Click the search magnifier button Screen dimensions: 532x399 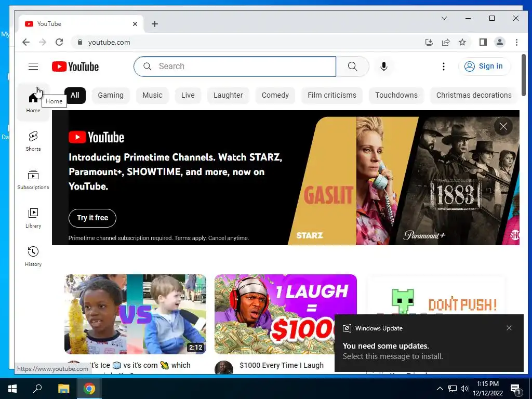tap(353, 66)
